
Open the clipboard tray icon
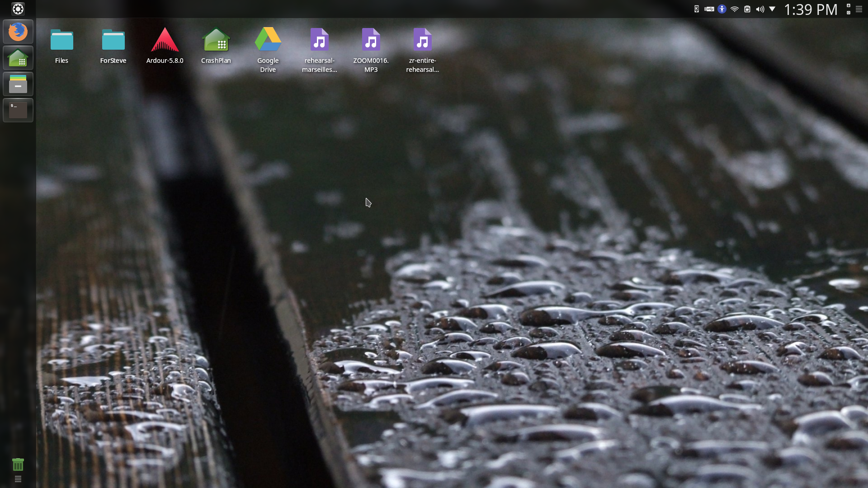[x=747, y=9]
